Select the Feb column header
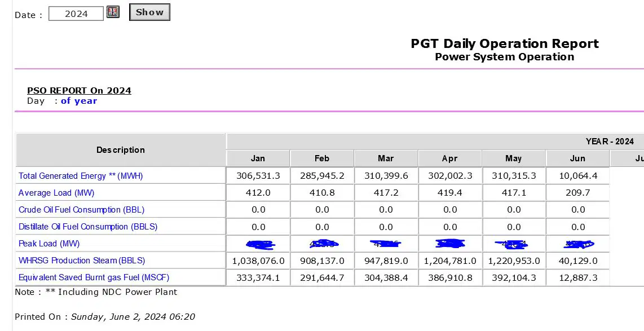 click(322, 158)
